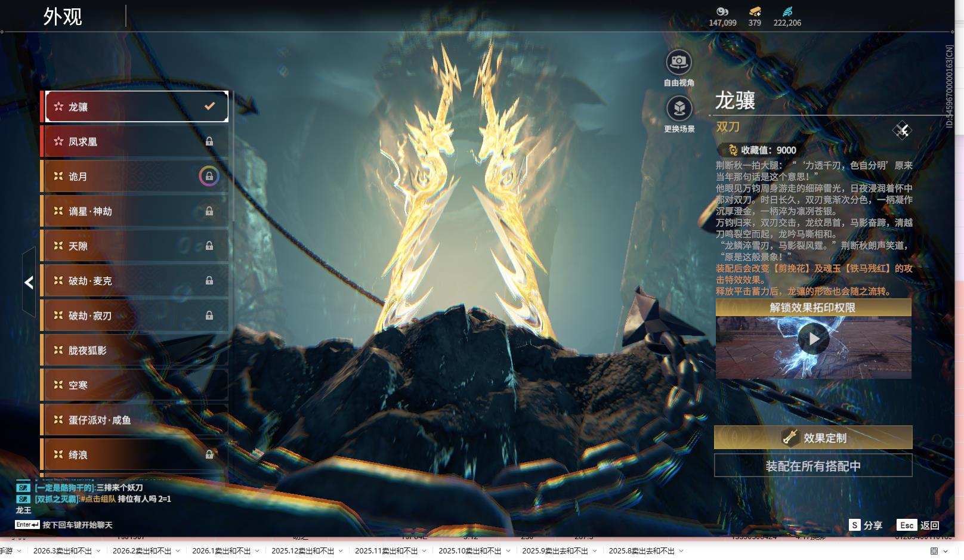Click the circled lock icon on 诡月
This screenshot has height=560, width=964.
(x=209, y=177)
